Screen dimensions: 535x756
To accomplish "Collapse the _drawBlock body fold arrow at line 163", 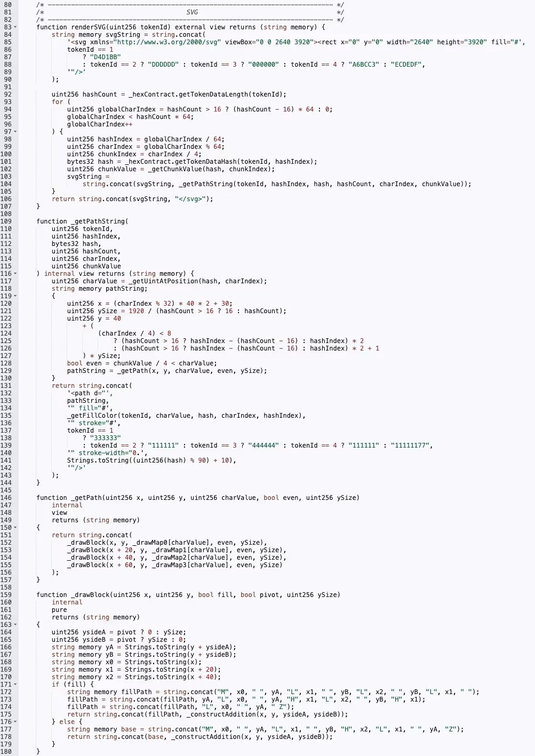I will (x=15, y=625).
